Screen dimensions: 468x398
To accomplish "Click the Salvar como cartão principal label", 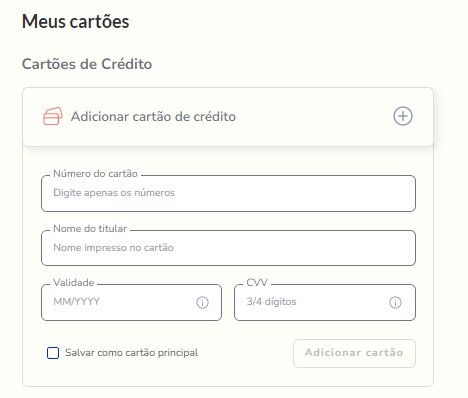I will pyautogui.click(x=131, y=353).
